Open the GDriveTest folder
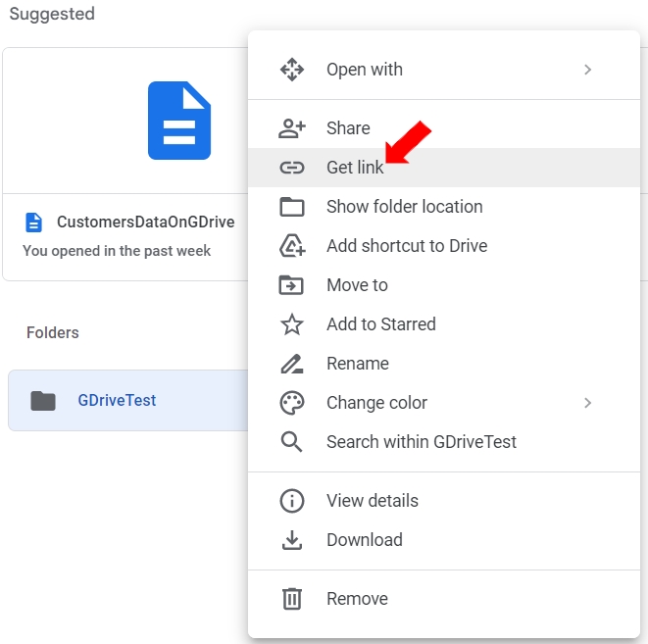The width and height of the screenshot is (648, 644). [117, 400]
